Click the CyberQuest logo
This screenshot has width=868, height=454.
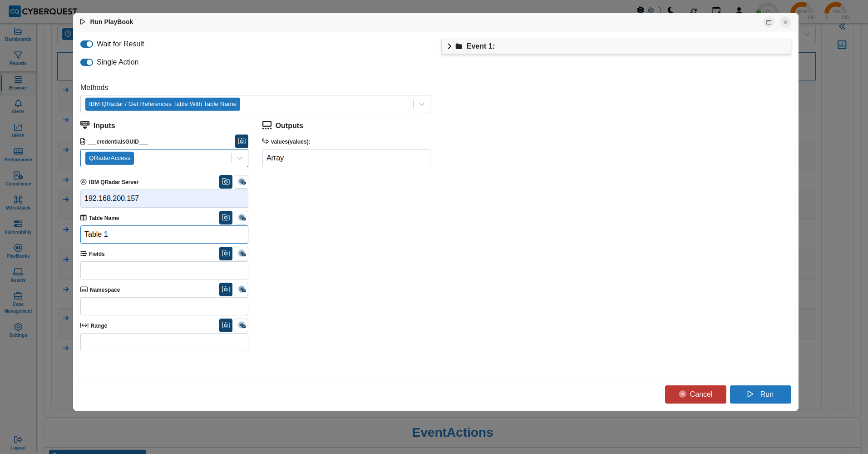point(43,11)
